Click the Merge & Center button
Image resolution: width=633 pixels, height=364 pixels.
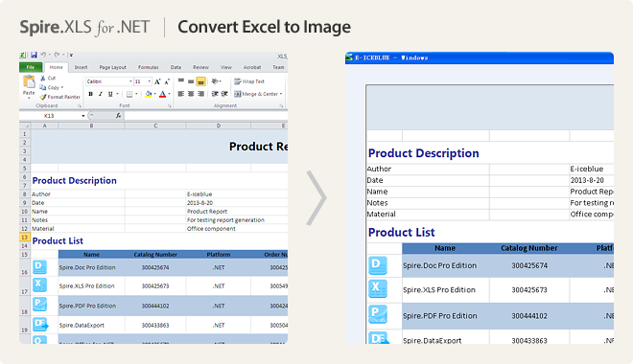click(x=258, y=94)
